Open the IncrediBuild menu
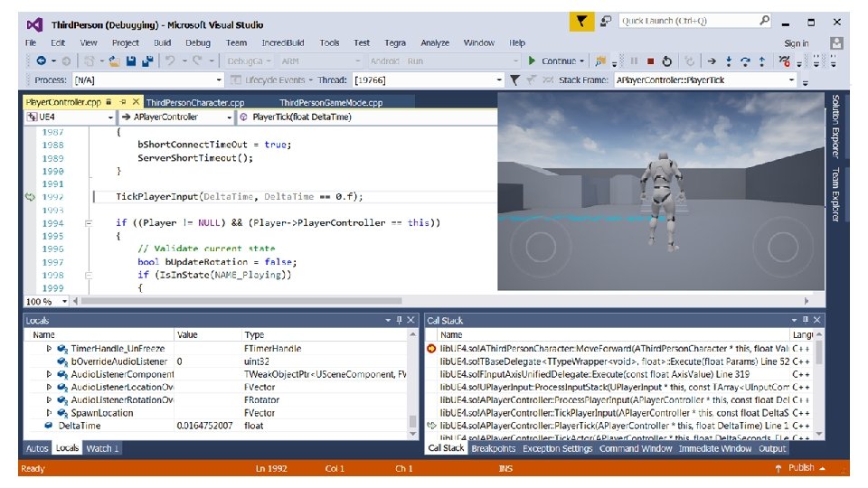The width and height of the screenshot is (868, 488). point(283,42)
